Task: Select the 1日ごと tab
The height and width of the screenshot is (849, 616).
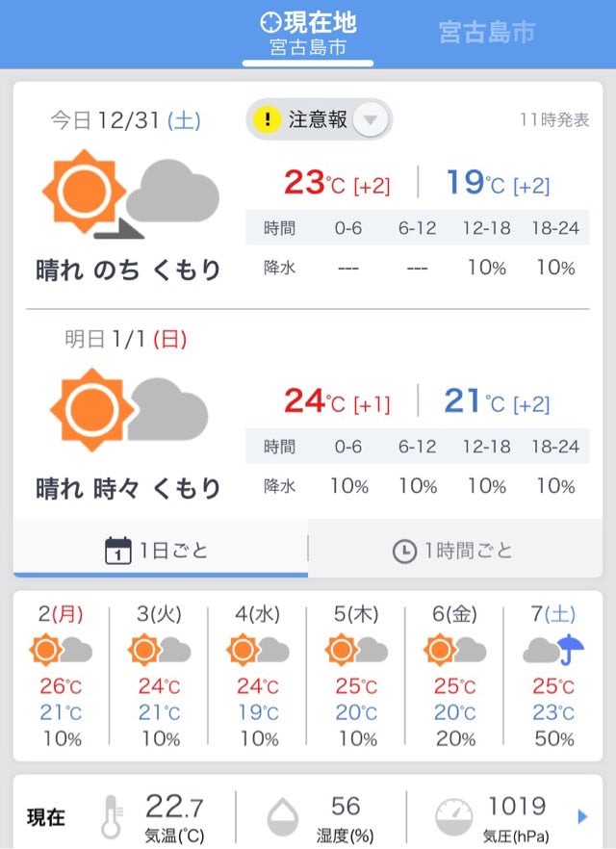Action: coord(161,549)
